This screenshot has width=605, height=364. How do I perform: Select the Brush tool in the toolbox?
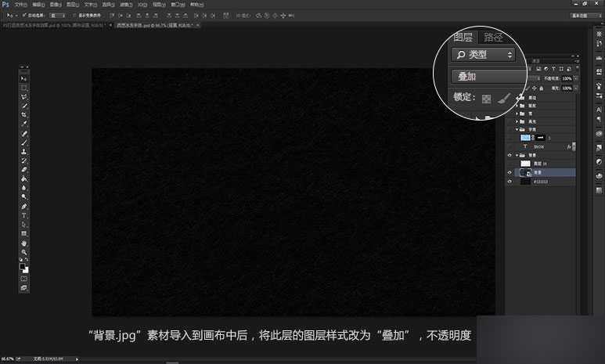[x=24, y=142]
